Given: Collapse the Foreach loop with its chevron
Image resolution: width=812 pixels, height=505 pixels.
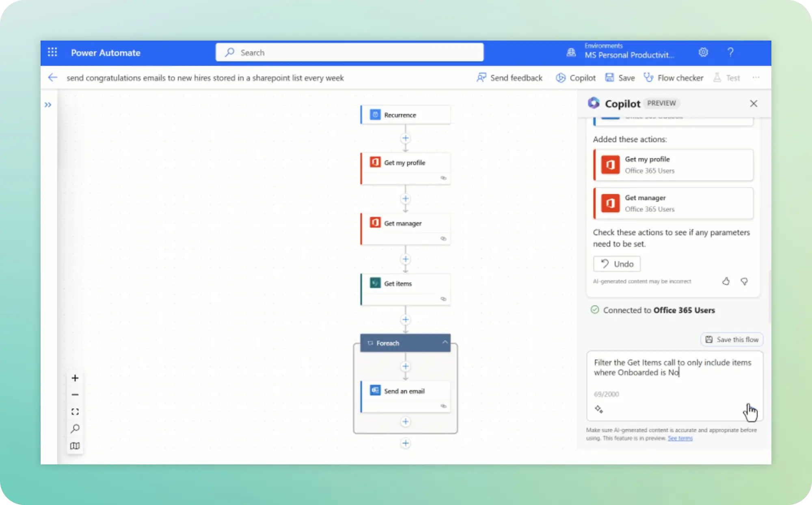Looking at the screenshot, I should pyautogui.click(x=445, y=342).
